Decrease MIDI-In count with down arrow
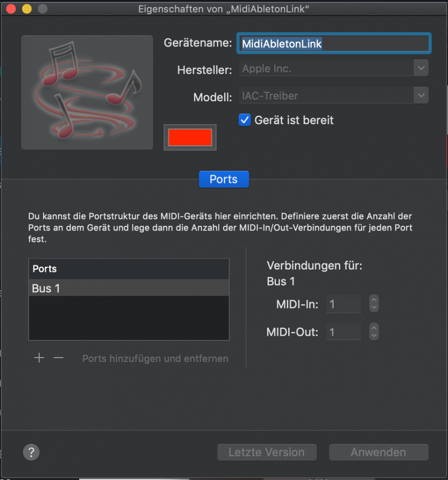 click(374, 308)
